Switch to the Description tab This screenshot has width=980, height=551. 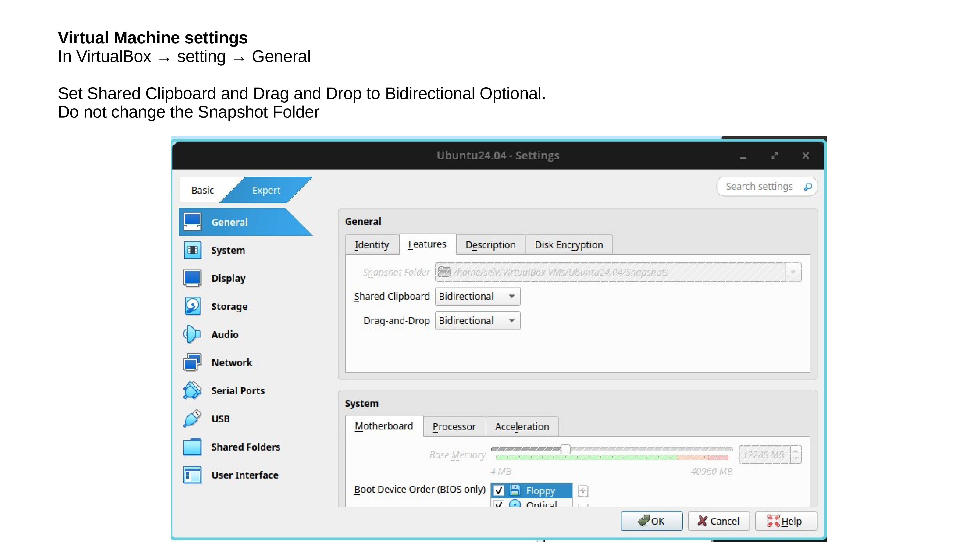[x=490, y=245]
